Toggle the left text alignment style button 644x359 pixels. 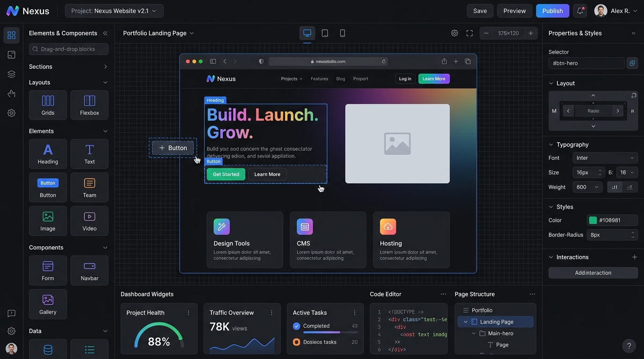[x=615, y=187]
